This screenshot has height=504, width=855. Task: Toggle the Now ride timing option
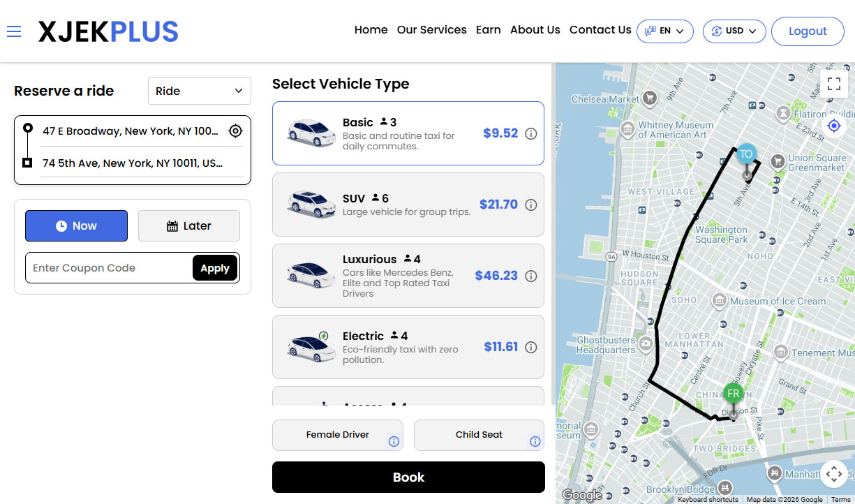[x=76, y=225]
